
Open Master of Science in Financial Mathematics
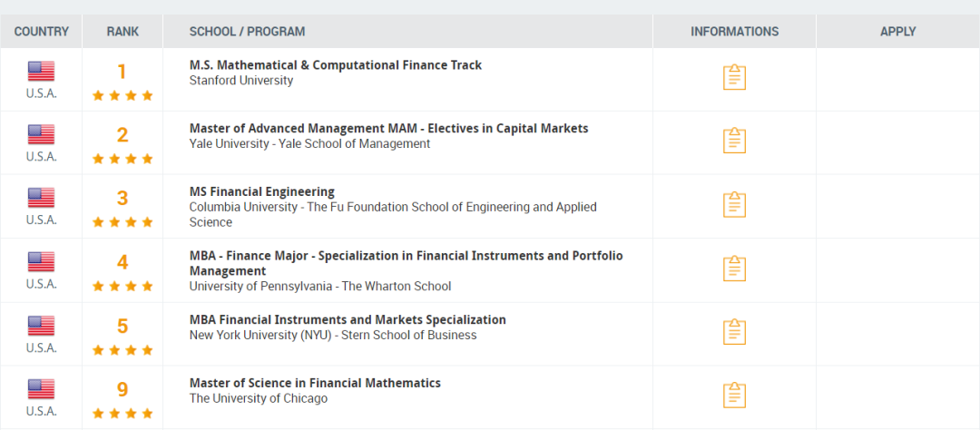(315, 383)
